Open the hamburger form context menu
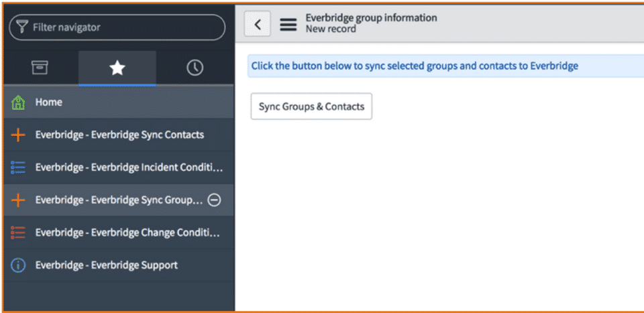 point(288,25)
